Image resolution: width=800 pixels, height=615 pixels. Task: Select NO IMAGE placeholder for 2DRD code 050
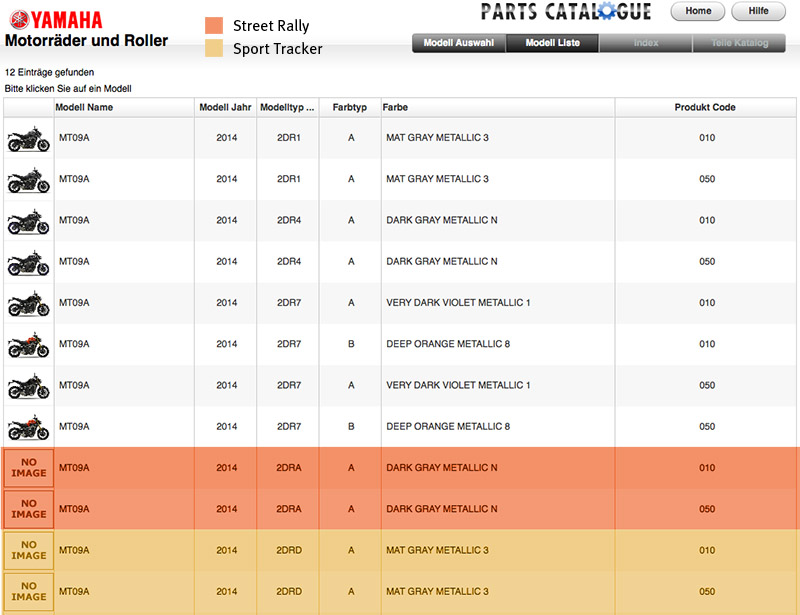pos(28,592)
